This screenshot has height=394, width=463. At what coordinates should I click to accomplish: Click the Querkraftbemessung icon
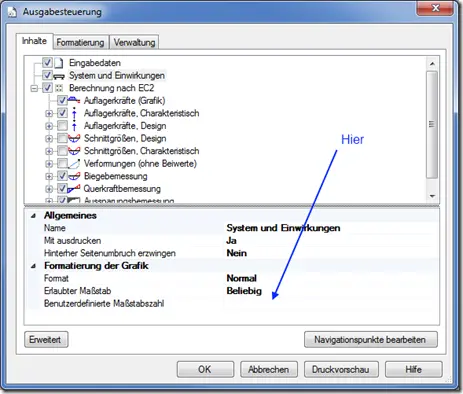click(74, 189)
